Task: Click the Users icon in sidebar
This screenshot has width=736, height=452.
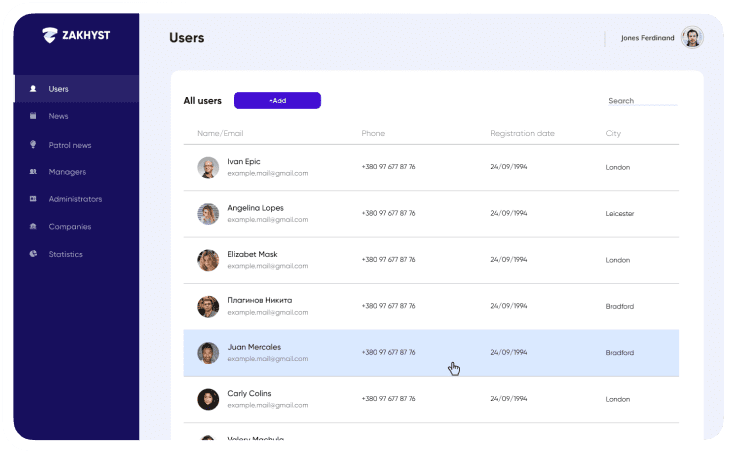Action: [x=33, y=89]
